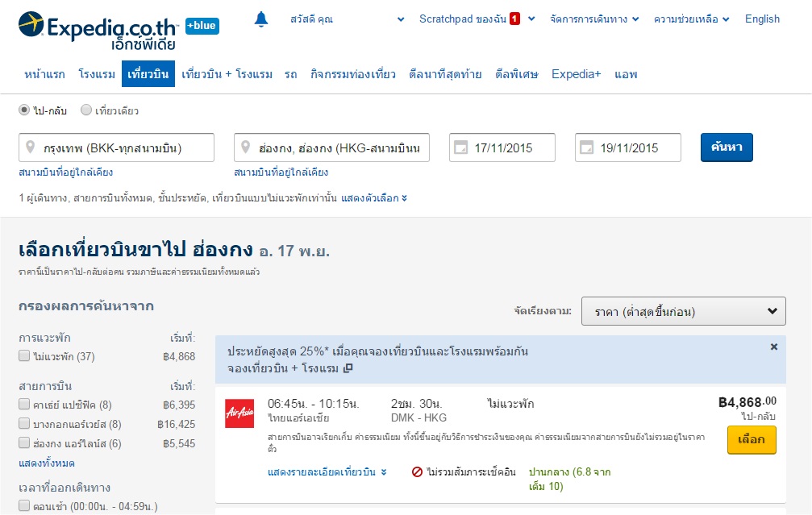Open the กิจกรรมท่องเที่ยว activities tab
This screenshot has height=515, width=812.
tap(353, 74)
